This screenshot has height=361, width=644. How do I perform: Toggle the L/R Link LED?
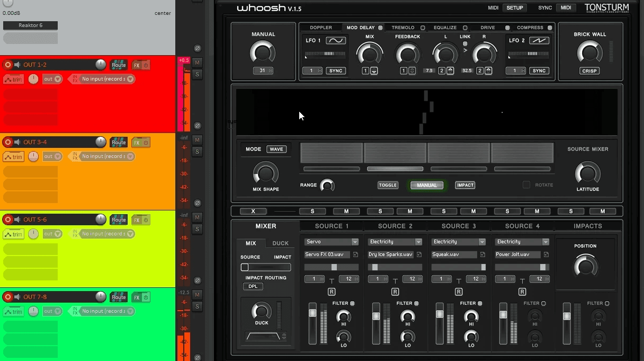pyautogui.click(x=465, y=44)
